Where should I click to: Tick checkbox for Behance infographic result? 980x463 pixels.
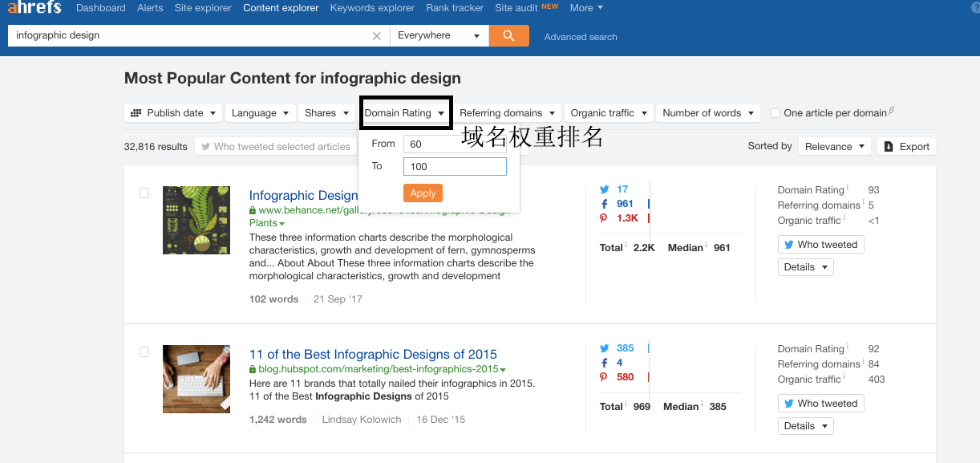coord(144,193)
